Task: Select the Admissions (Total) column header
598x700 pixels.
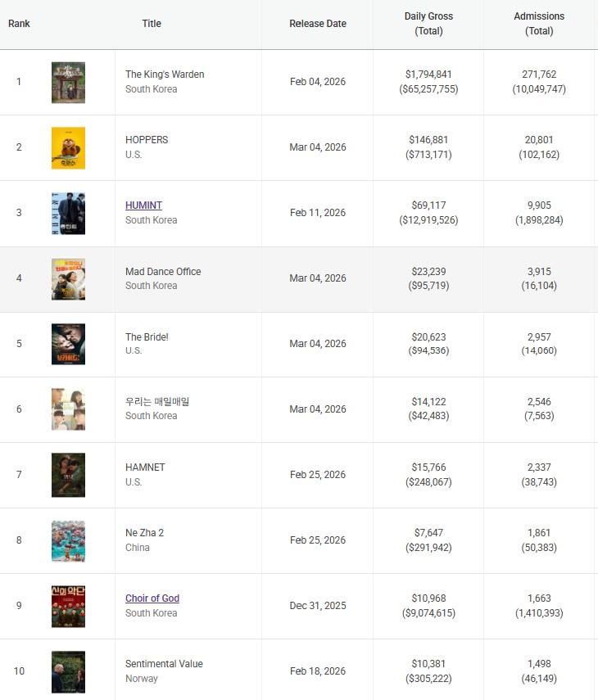Action: pyautogui.click(x=539, y=24)
